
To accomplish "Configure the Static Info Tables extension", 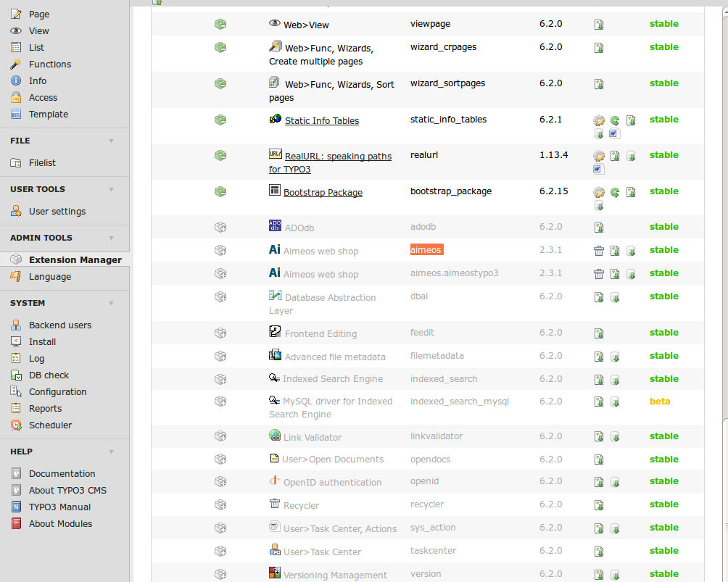I will [599, 120].
